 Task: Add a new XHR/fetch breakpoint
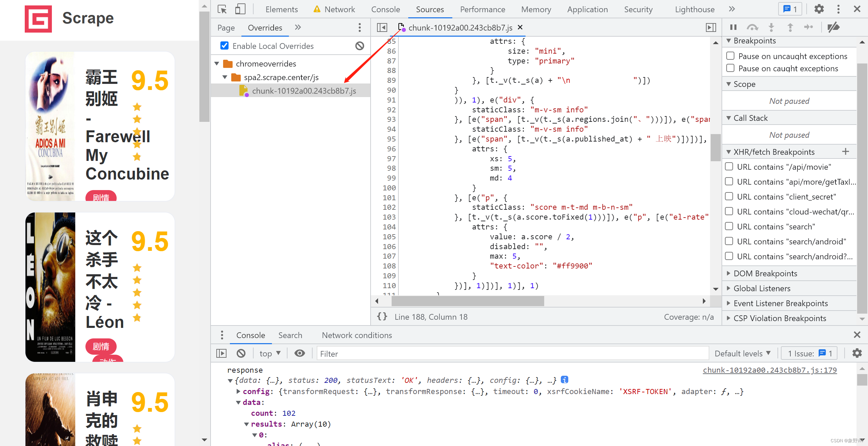point(846,152)
